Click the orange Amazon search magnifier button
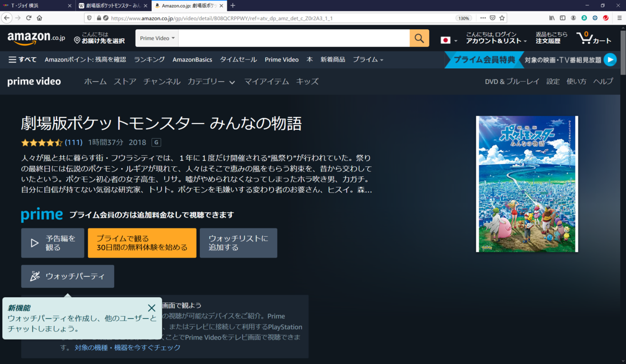Screen dimensions: 626x364 (x=419, y=38)
